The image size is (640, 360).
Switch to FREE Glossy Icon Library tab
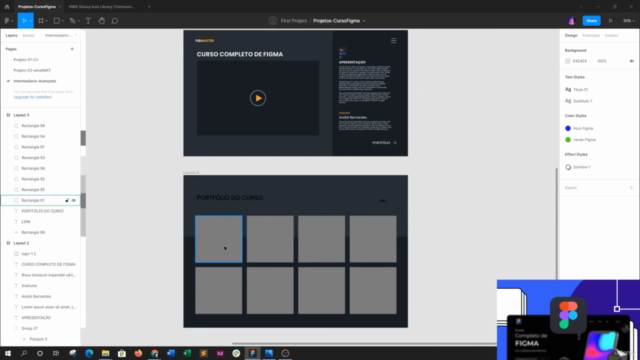coord(102,7)
